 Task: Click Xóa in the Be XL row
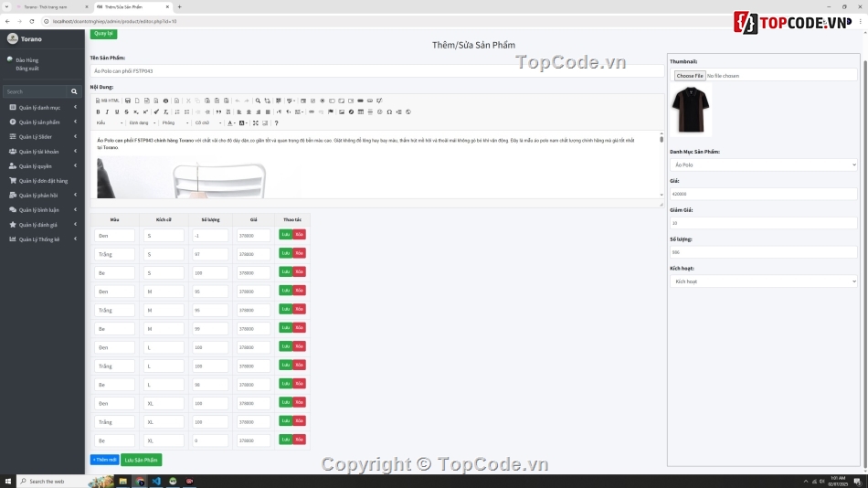(x=299, y=440)
